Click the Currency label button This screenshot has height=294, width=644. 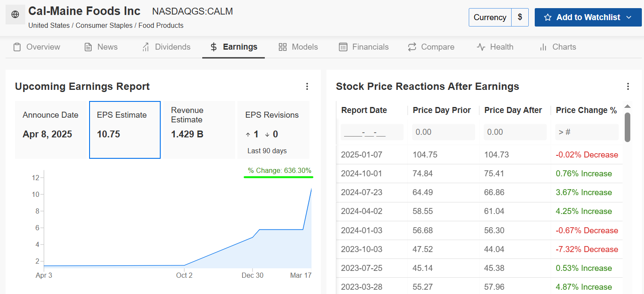pos(490,18)
